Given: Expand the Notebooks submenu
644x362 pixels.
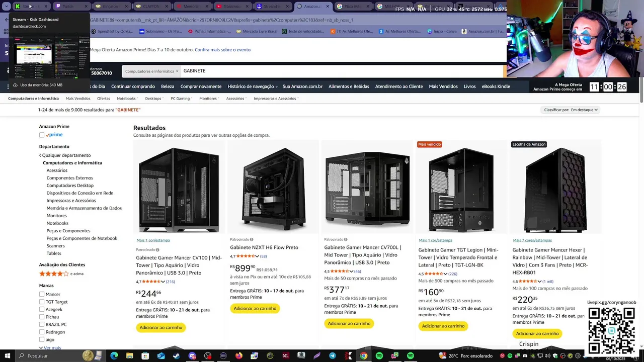Looking at the screenshot, I should point(128,99).
